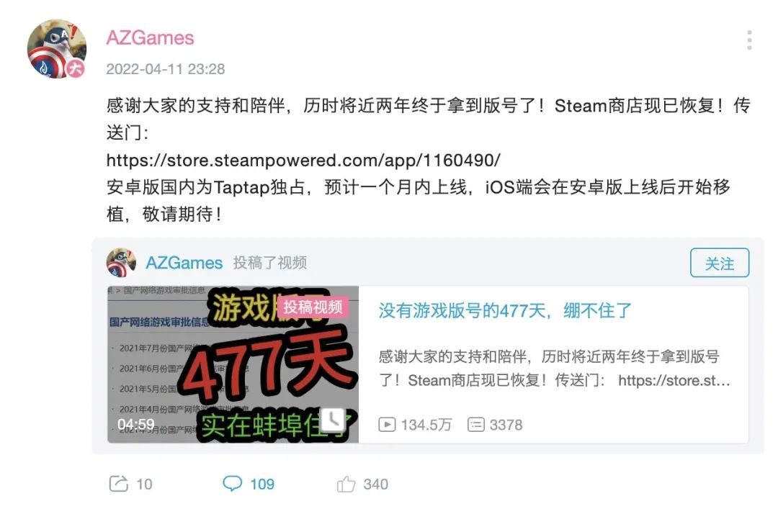The width and height of the screenshot is (778, 532).
Task: Click the 109 comment count
Action: 262,484
